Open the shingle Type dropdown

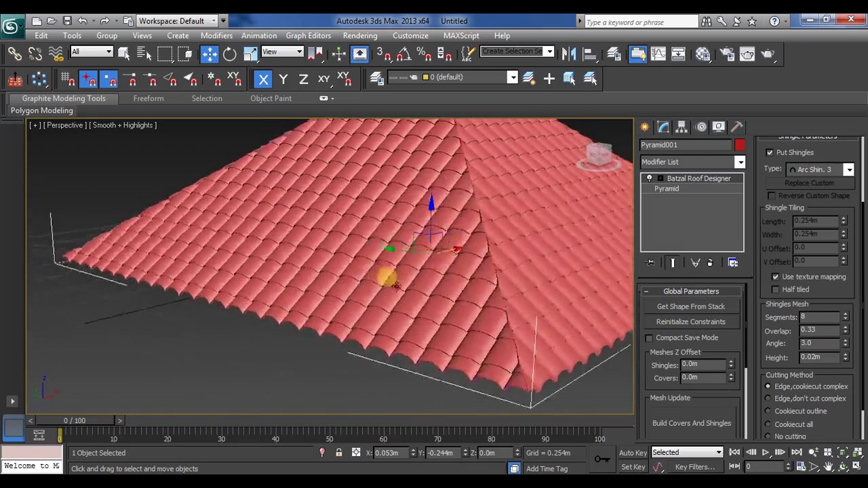click(819, 169)
